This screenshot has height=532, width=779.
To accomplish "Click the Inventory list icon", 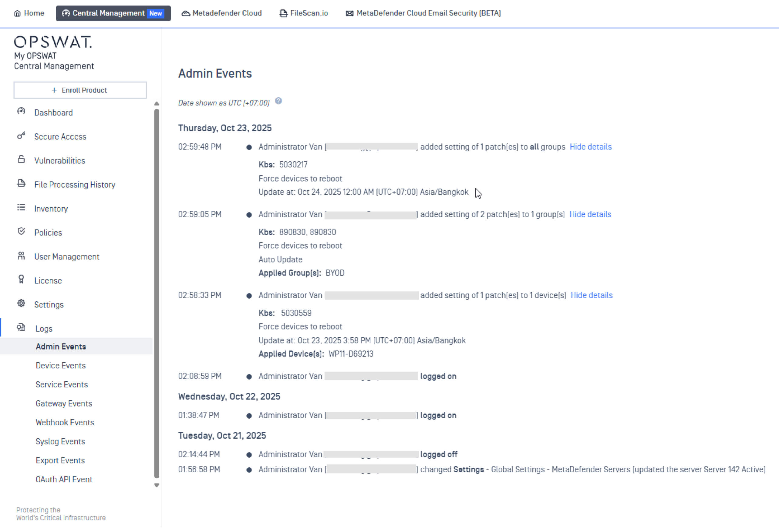I will pyautogui.click(x=21, y=208).
